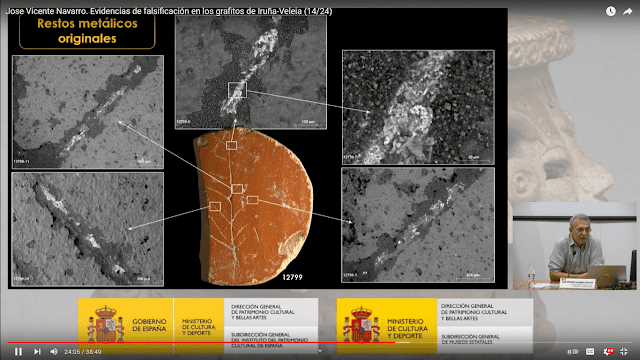Exit full screen mode
This screenshot has width=640, height=360.
pos(624,351)
